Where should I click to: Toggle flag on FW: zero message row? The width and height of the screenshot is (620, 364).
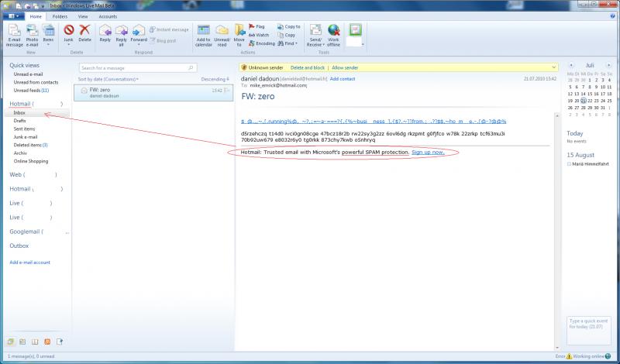click(227, 91)
